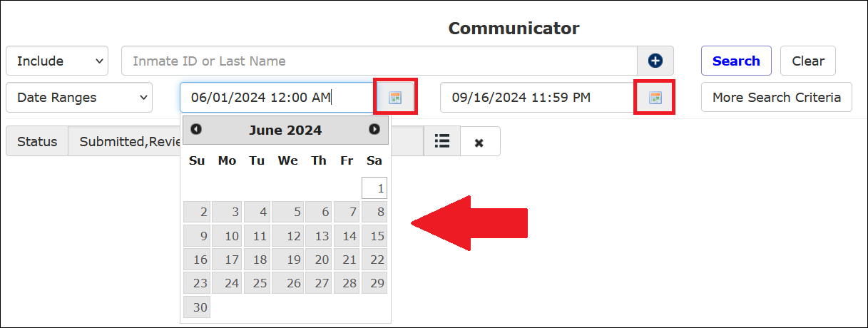Click the Clear button

pos(808,61)
